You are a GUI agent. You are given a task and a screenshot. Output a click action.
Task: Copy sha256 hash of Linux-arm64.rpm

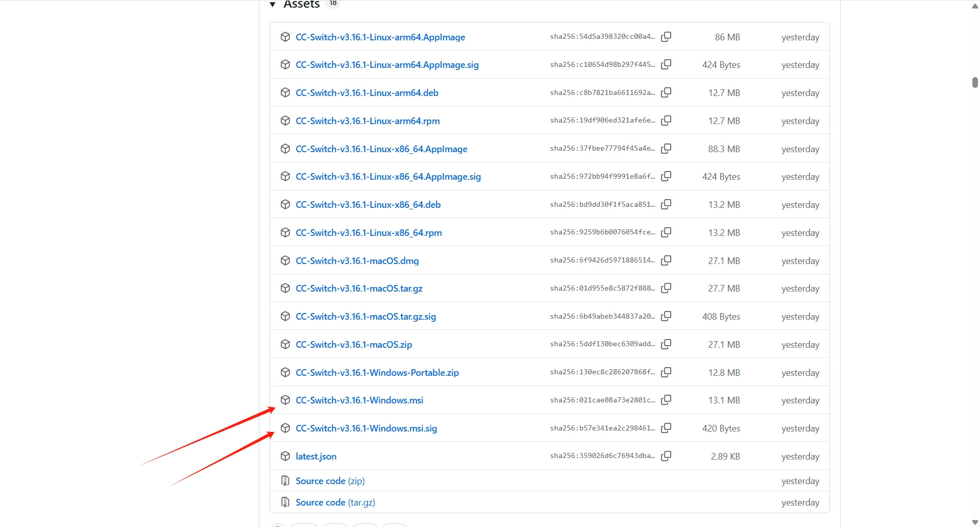point(666,121)
